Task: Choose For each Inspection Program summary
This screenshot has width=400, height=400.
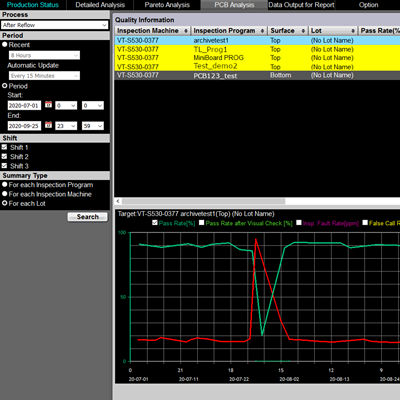Action: [5, 184]
